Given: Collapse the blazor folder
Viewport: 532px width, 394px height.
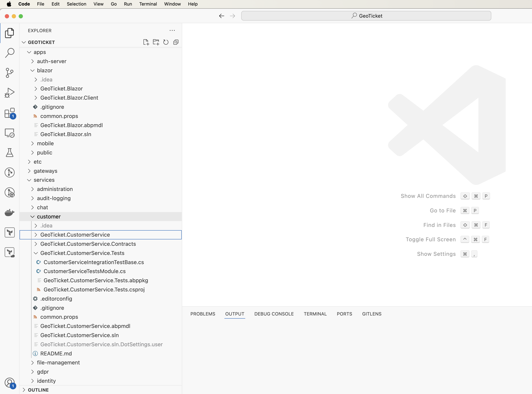Looking at the screenshot, I should [x=45, y=70].
